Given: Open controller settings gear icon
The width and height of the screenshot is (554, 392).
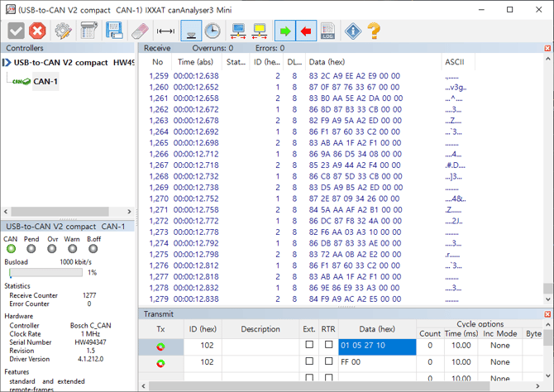Looking at the screenshot, I should point(63,31).
